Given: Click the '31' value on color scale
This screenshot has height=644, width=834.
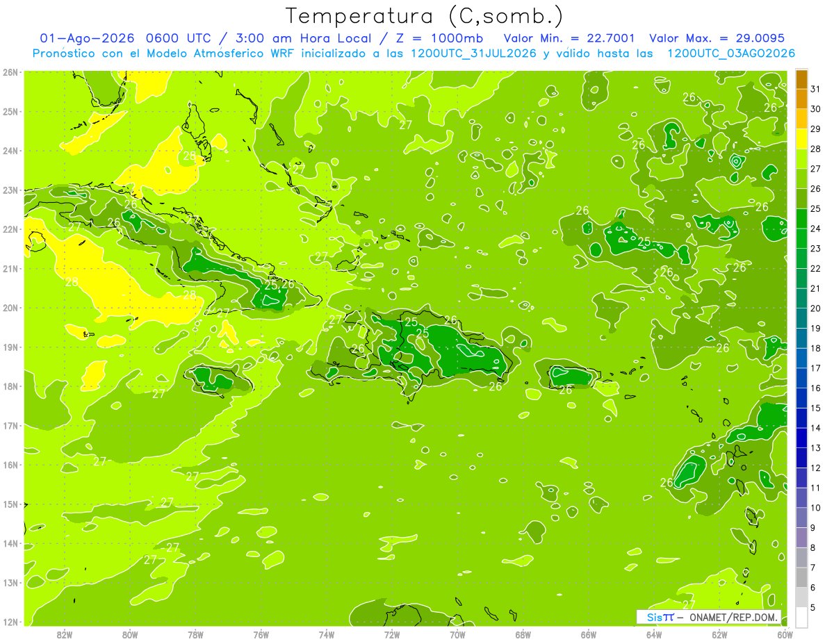Looking at the screenshot, I should [x=816, y=89].
